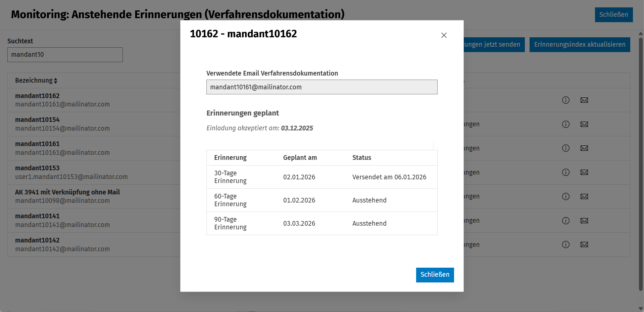Select the 60-Tage Erinnerung row text
Image resolution: width=644 pixels, height=312 pixels.
pos(230,200)
